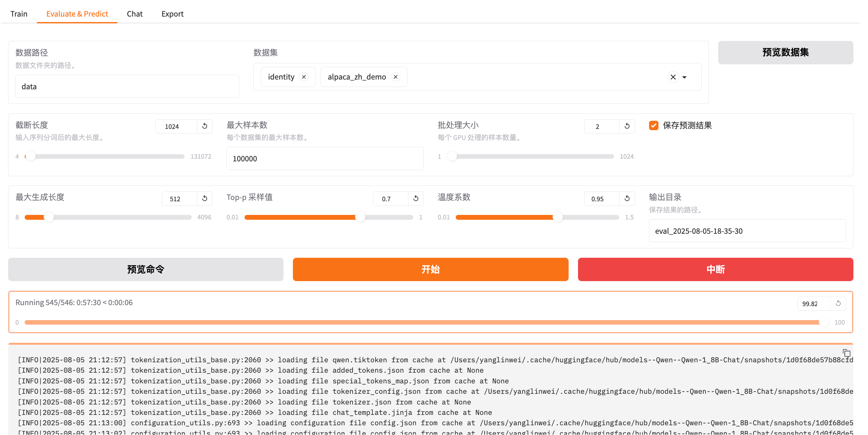This screenshot has width=868, height=435.
Task: Click log line loading qwen.tiktoken
Action: pyautogui.click(x=435, y=360)
